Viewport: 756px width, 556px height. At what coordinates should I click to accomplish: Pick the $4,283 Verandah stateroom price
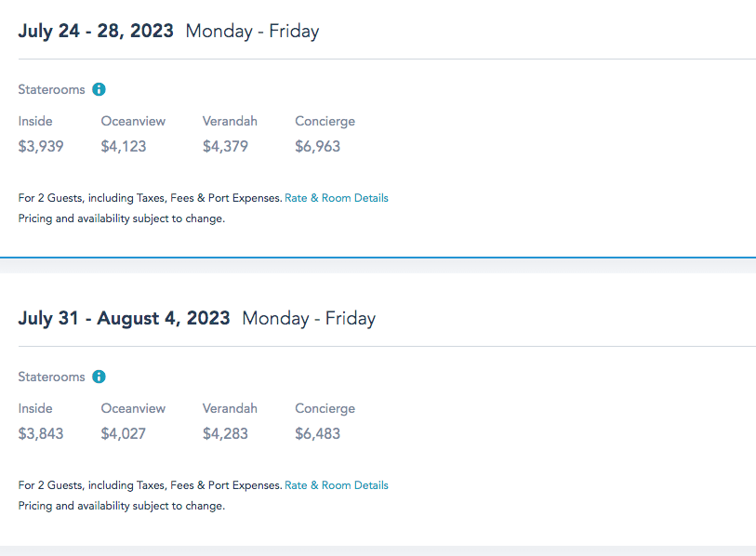coord(225,433)
